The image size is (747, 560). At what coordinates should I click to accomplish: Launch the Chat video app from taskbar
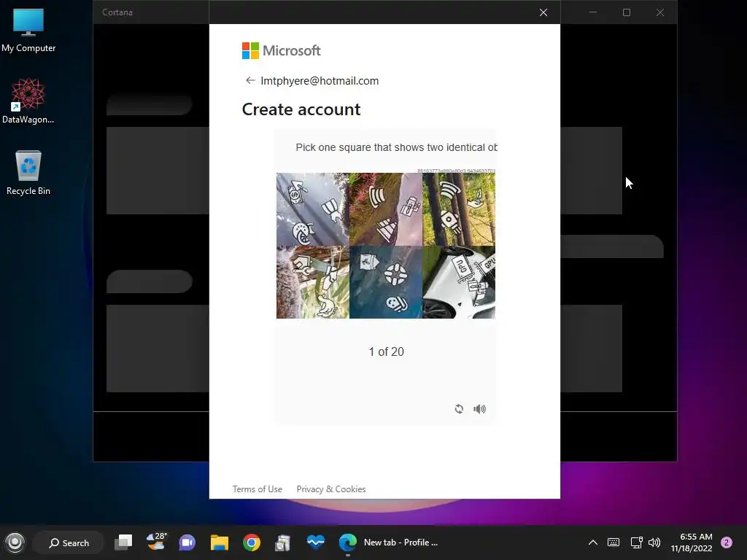(x=187, y=542)
